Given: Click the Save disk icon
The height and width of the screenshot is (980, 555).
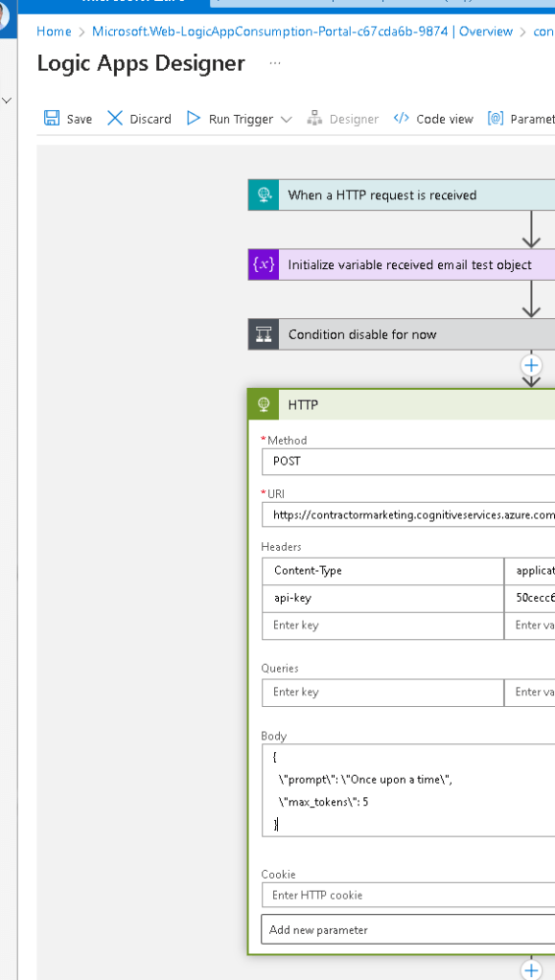Looking at the screenshot, I should (52, 118).
